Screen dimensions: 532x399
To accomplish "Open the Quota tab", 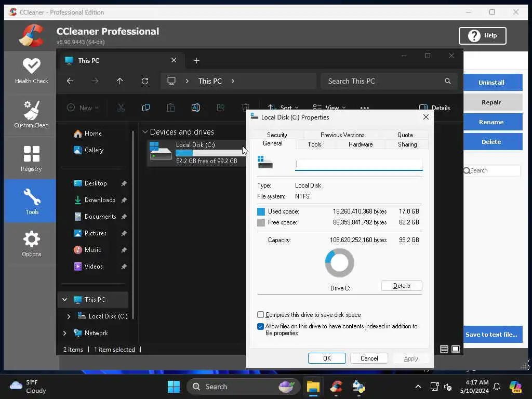I will [x=405, y=135].
